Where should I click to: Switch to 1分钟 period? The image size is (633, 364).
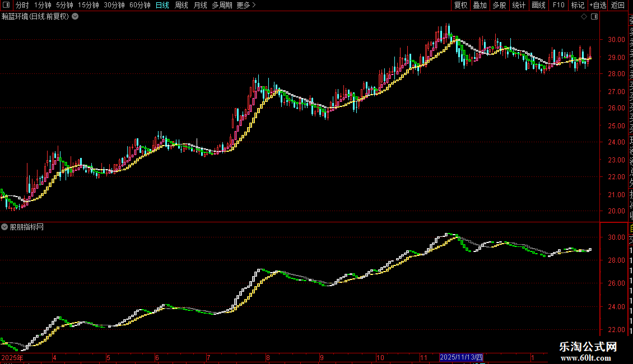pos(43,5)
